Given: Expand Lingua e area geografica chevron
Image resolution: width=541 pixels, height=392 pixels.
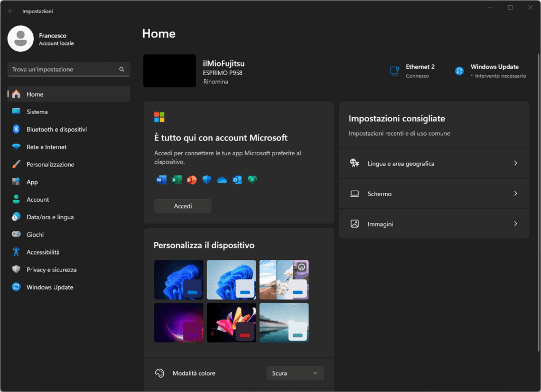Looking at the screenshot, I should [x=515, y=164].
